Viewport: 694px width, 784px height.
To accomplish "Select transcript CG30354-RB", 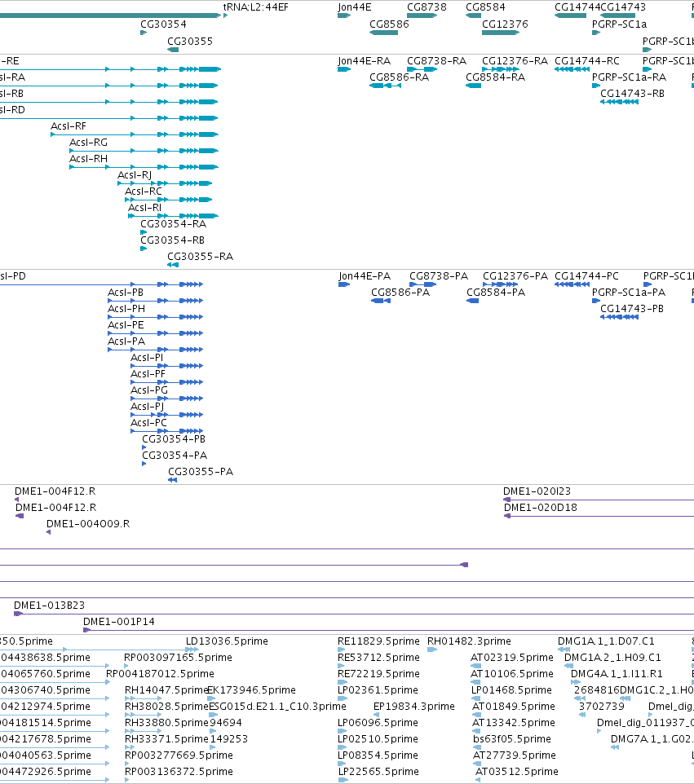I will pyautogui.click(x=172, y=240).
